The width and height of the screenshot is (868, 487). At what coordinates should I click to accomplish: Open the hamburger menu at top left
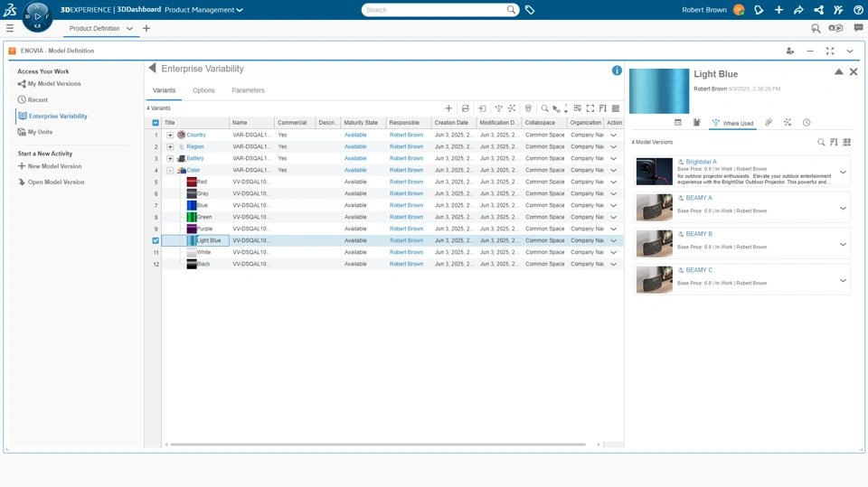click(x=9, y=28)
